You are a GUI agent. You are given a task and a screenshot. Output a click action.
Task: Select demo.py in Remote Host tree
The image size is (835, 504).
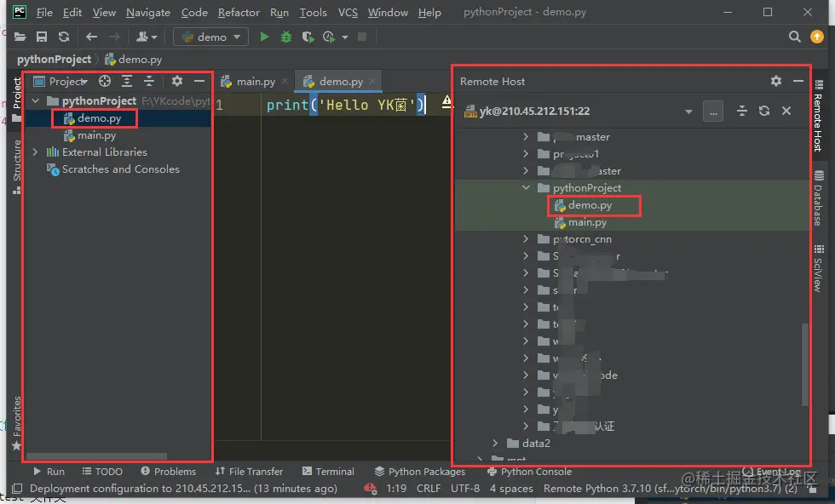(590, 205)
